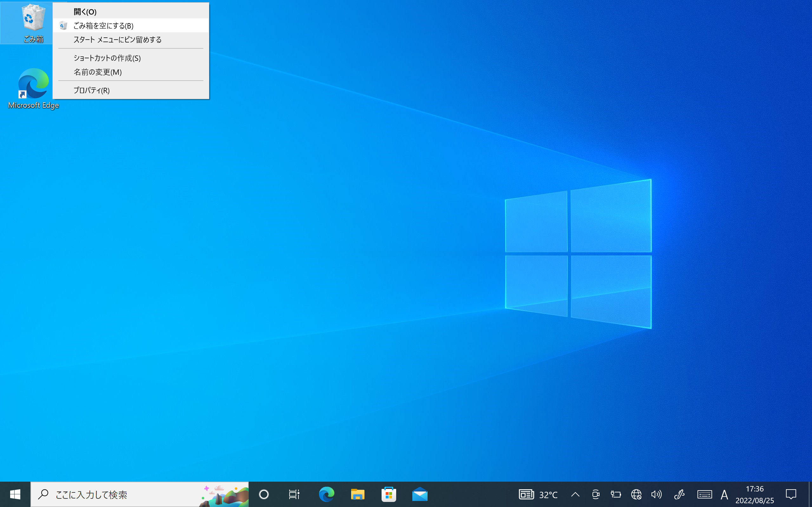Screen dimensions: 812x507
Task: Open the weather 32°C news widget
Action: pos(538,494)
